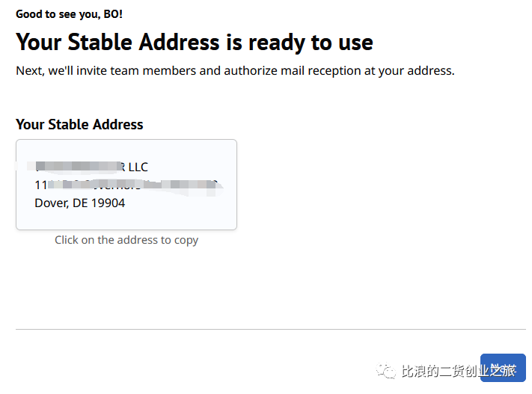Click the 'Your Stable Address' section heading
The image size is (532, 394).
click(x=79, y=124)
